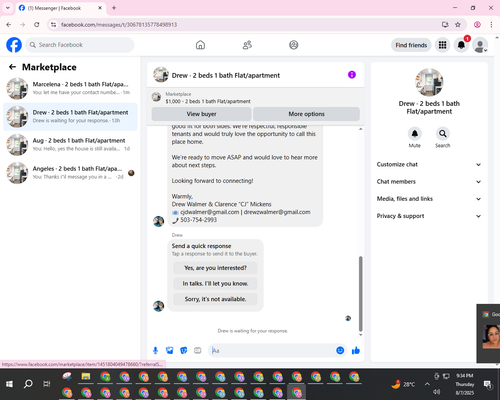
Task: Click drewzwalmer@gmail.com email link
Action: pyautogui.click(x=277, y=212)
